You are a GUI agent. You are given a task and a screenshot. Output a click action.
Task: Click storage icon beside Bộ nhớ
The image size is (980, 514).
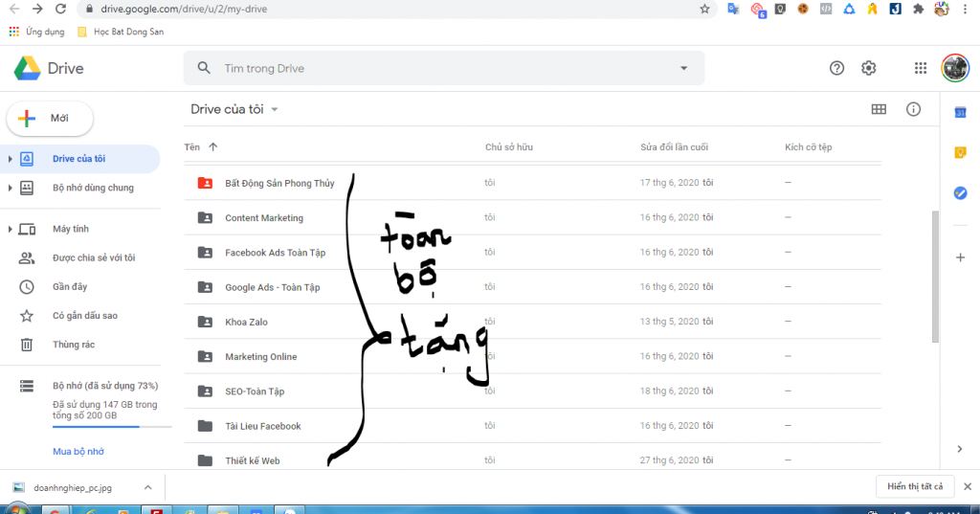click(26, 386)
